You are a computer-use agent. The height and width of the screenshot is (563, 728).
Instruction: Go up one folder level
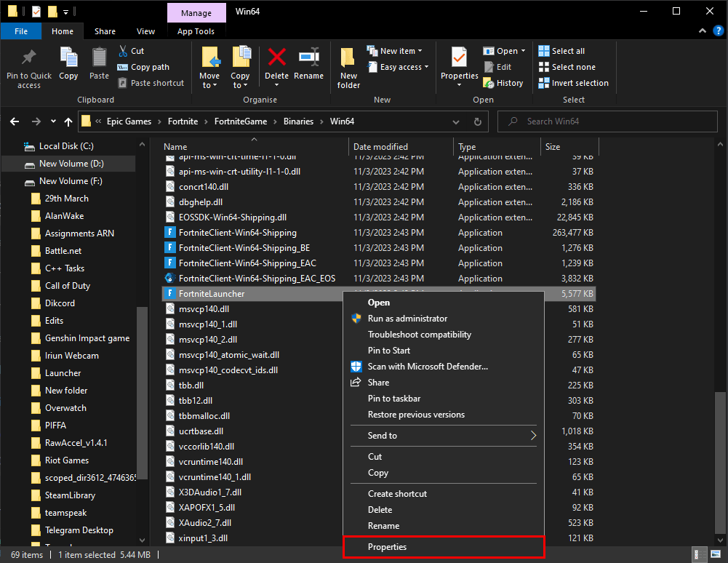pyautogui.click(x=68, y=121)
